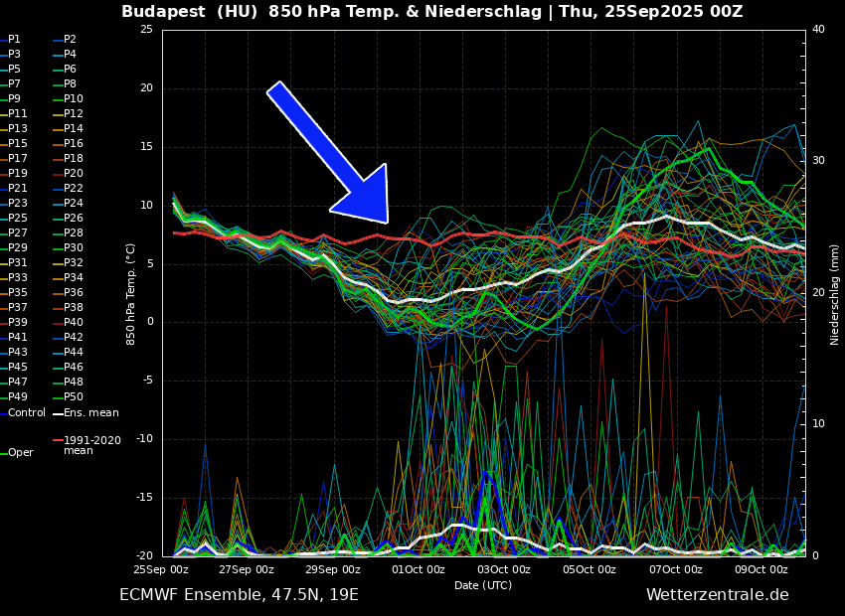Click the P33 legend color line
The image size is (845, 616).
point(3,278)
